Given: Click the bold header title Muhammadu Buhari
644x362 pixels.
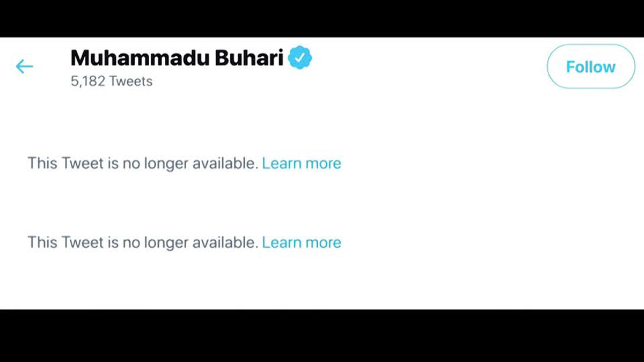Looking at the screenshot, I should (177, 58).
